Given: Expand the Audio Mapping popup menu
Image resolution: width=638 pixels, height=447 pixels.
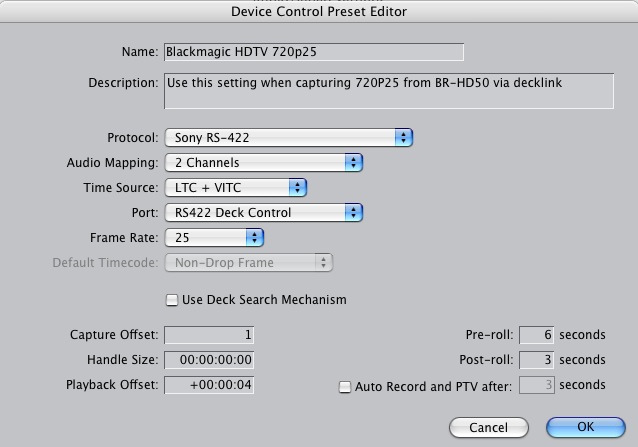Looking at the screenshot, I should (x=263, y=162).
